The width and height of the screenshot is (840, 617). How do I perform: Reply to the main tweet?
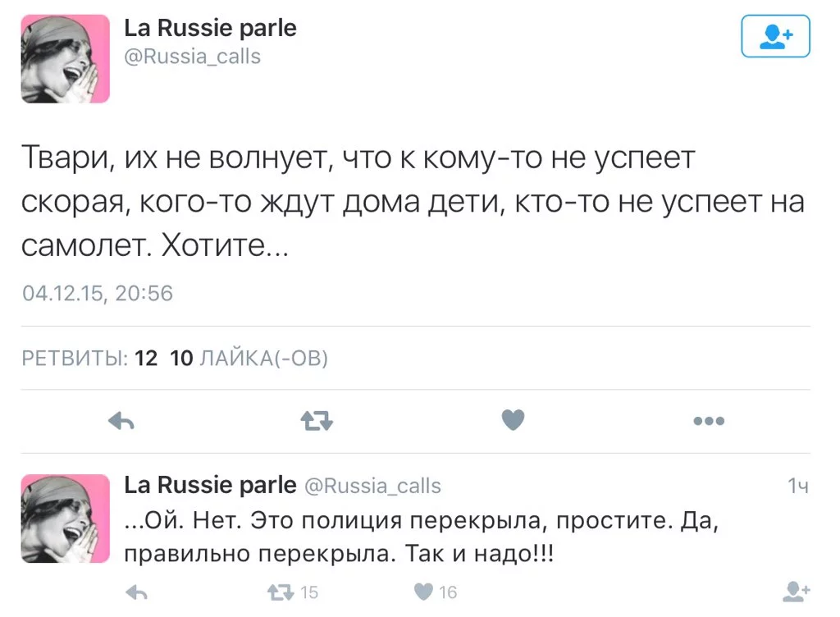[x=121, y=422]
